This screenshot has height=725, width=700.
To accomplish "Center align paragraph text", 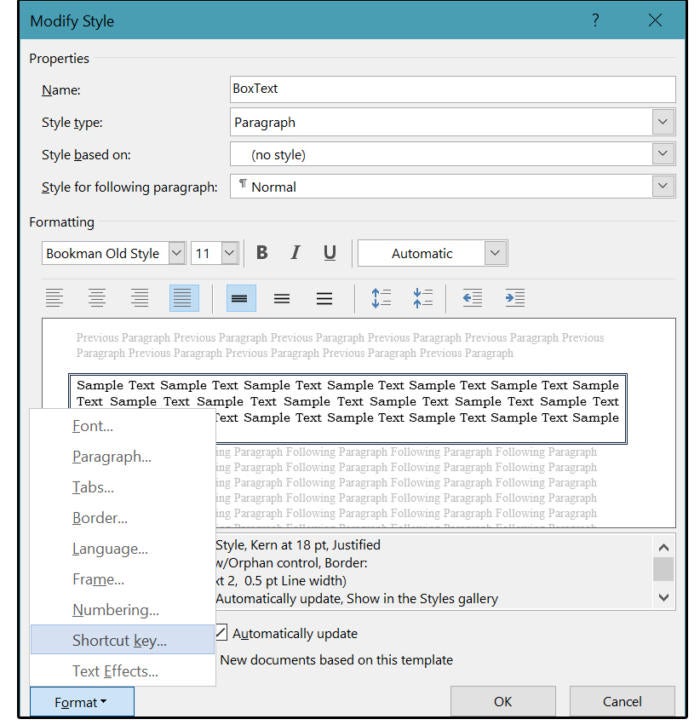I will [x=97, y=298].
